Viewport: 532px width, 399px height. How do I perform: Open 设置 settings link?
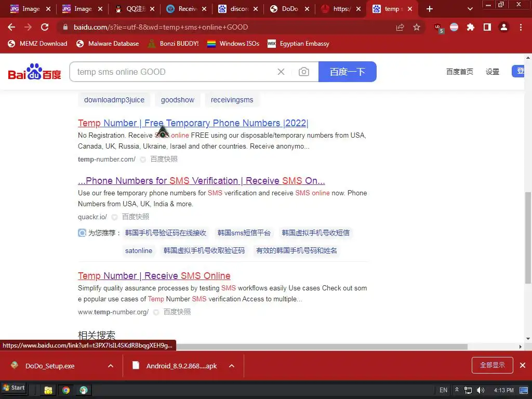click(493, 72)
